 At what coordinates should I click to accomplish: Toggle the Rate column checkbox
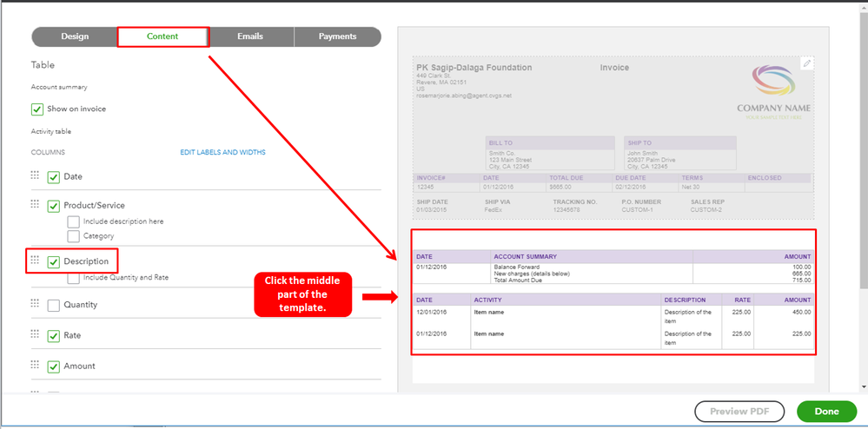coord(54,336)
